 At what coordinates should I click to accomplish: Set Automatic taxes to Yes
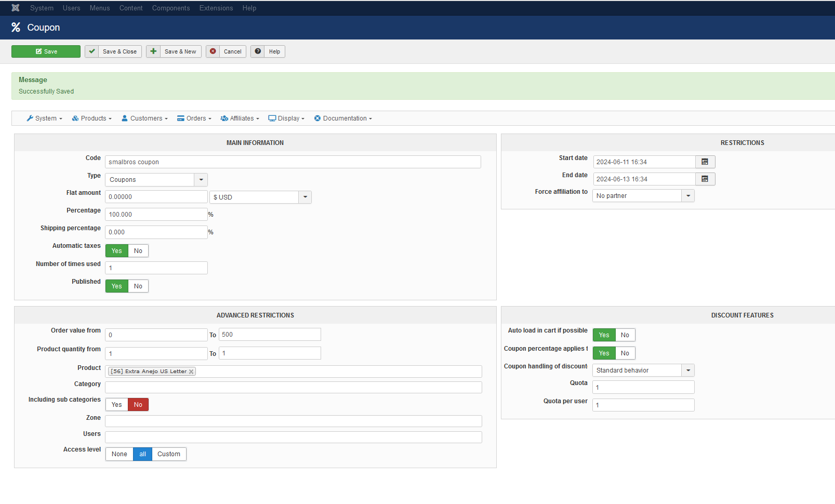tap(117, 251)
